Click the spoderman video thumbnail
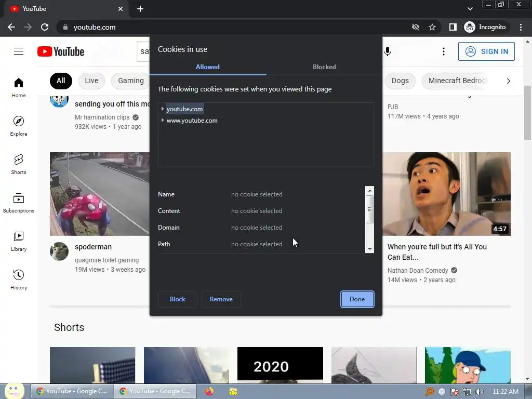This screenshot has width=532, height=399. [100, 194]
